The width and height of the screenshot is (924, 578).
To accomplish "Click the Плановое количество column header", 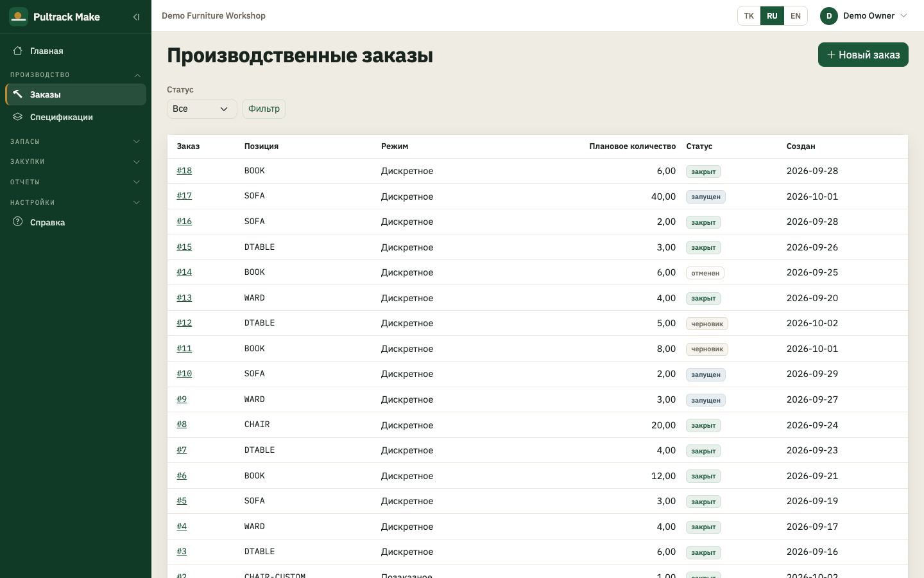I will [632, 146].
